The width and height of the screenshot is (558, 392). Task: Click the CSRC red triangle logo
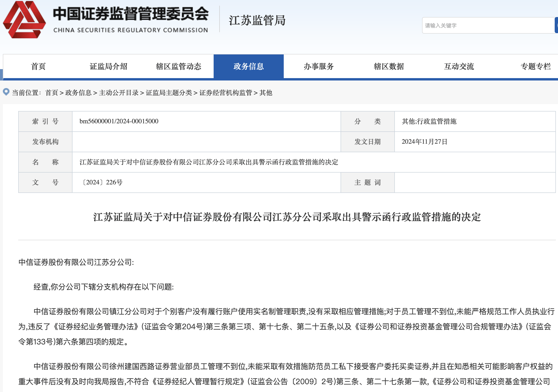(x=24, y=19)
